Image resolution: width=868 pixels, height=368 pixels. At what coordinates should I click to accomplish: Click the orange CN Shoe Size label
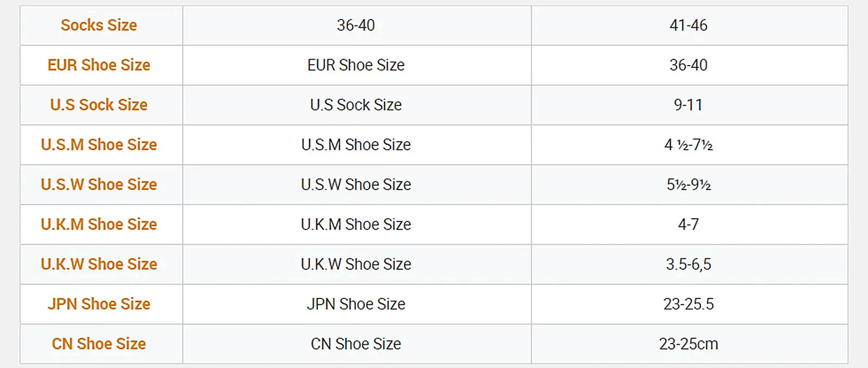pos(99,344)
